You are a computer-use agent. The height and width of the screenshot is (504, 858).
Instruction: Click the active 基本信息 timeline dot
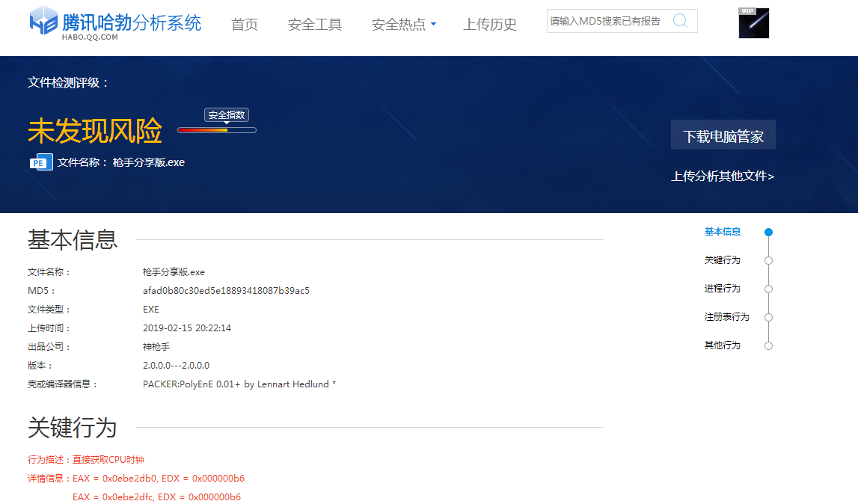point(768,232)
